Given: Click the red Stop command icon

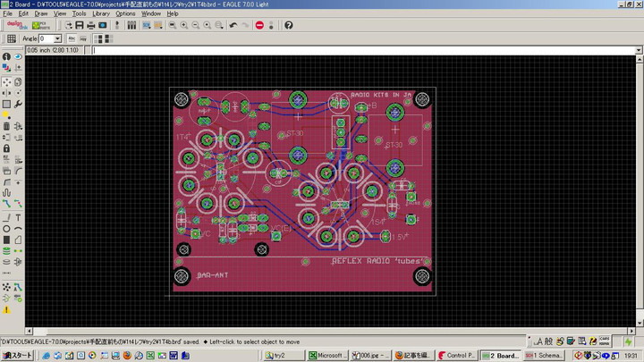Looking at the screenshot, I should coord(259,25).
